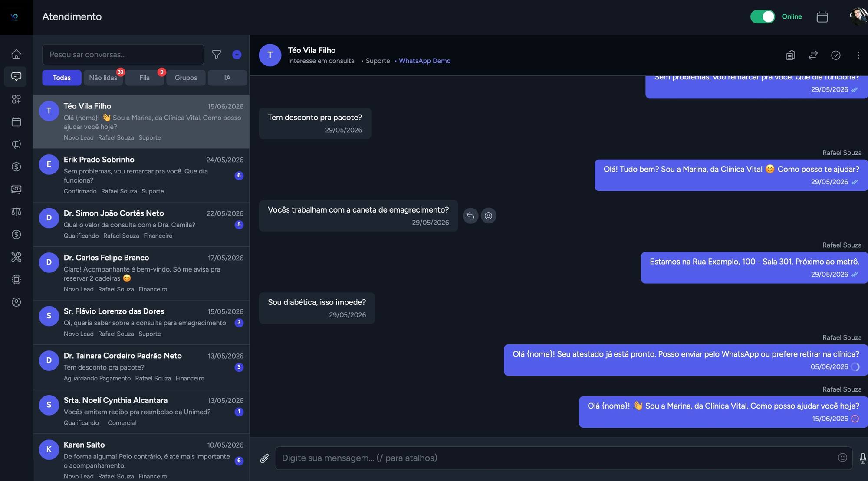868x481 pixels.
Task: Click the Atendimento page title
Action: point(72,17)
